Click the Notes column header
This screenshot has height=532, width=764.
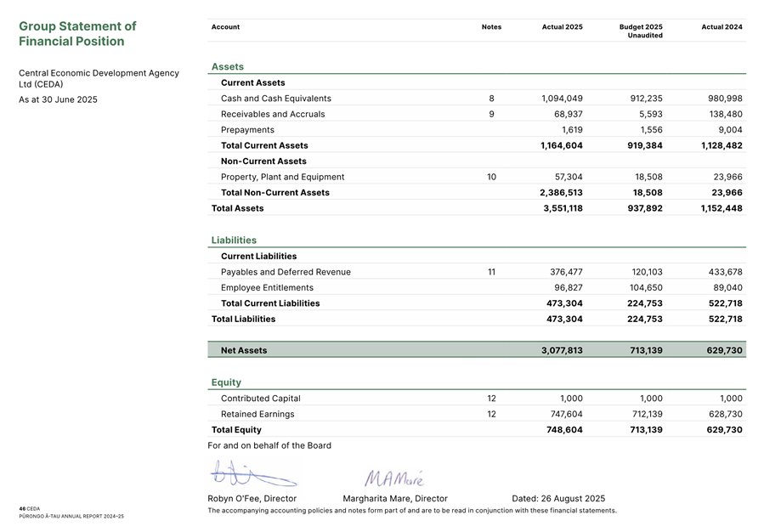point(491,27)
